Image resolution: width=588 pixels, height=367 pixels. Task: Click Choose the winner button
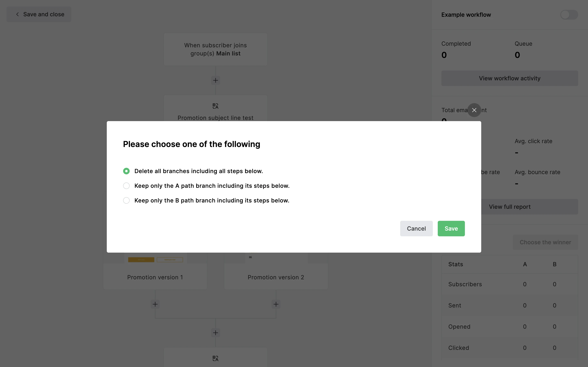545,242
